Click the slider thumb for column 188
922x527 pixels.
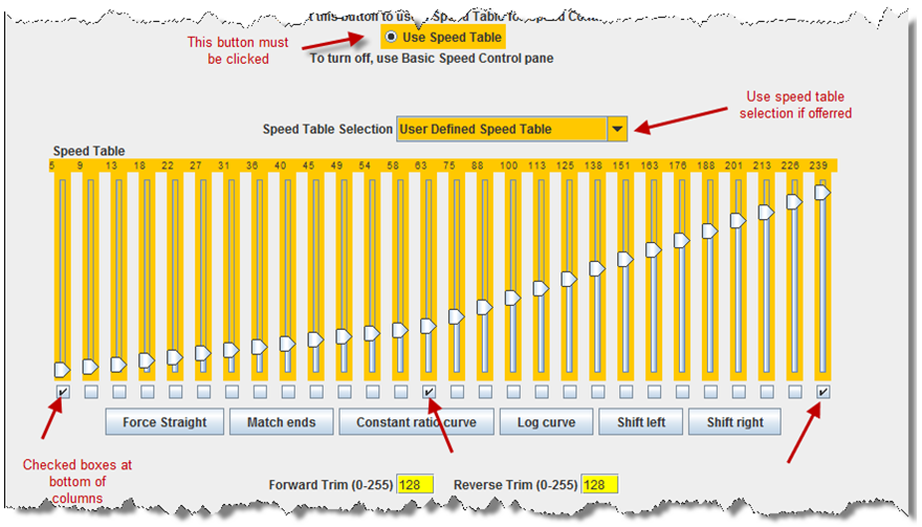710,231
